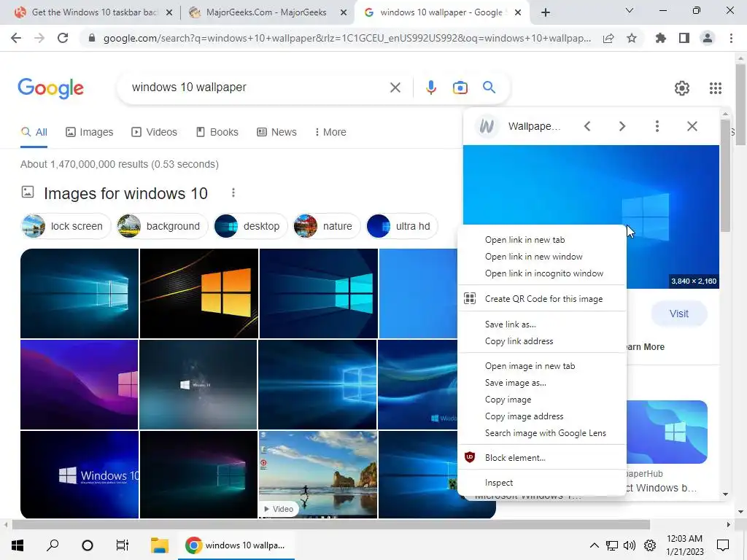Choose Search image with Google Lens

(x=542, y=433)
